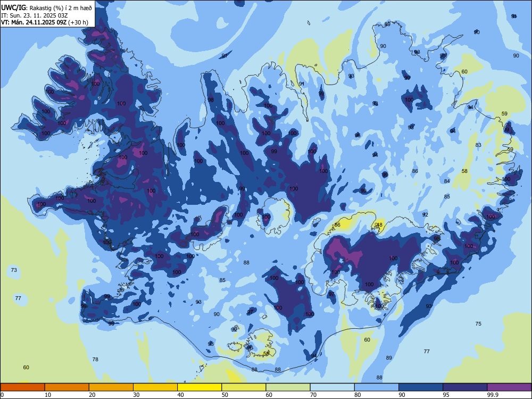
Task: Click the '50' legend scale label
Action: (225, 395)
